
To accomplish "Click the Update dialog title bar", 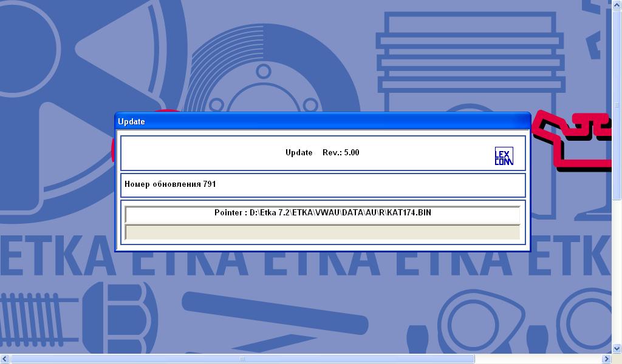I will 322,121.
